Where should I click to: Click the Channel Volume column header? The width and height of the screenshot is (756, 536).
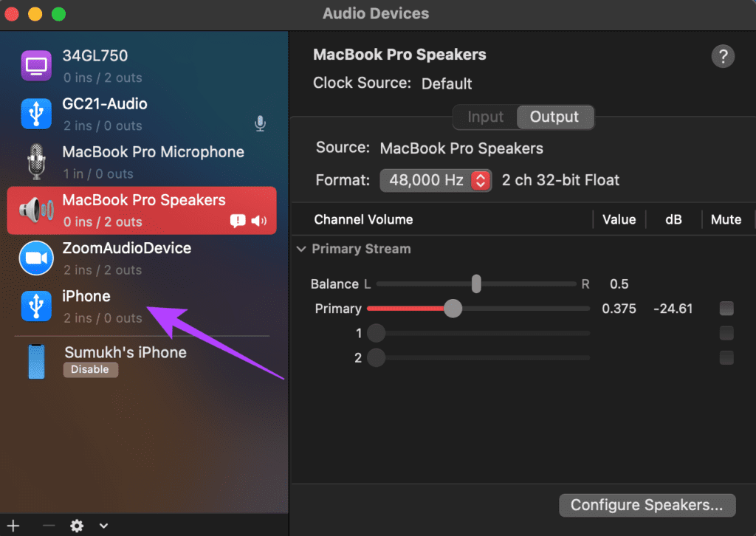coord(363,220)
